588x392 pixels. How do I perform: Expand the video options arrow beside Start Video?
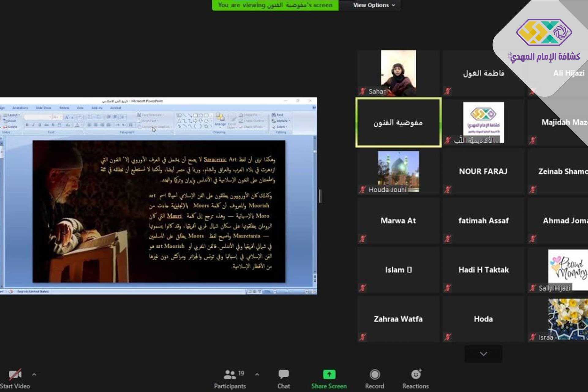click(34, 374)
